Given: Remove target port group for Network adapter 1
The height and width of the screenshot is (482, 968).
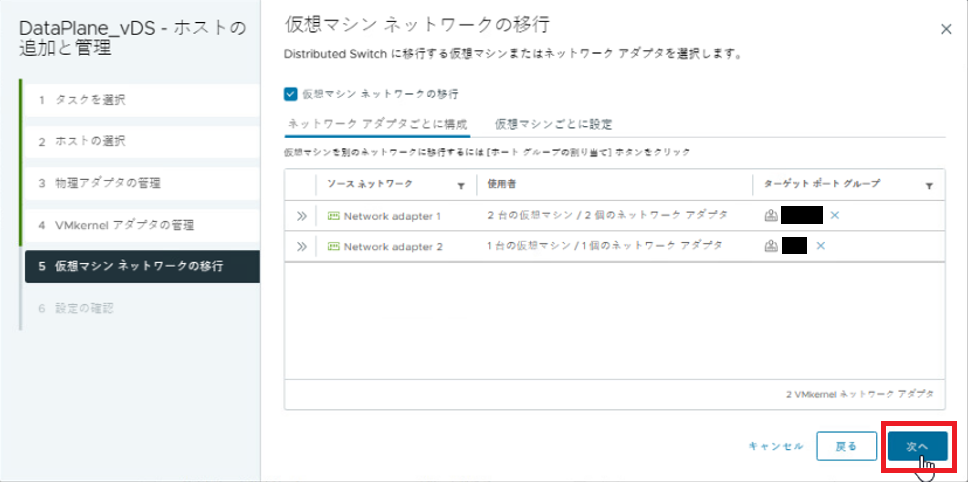Looking at the screenshot, I should point(834,215).
